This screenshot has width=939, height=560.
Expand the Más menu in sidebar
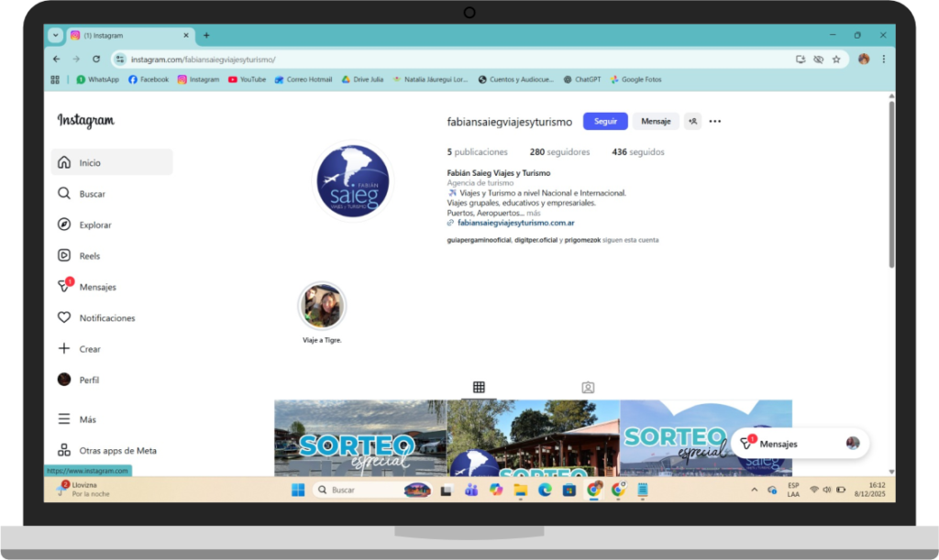(64, 419)
